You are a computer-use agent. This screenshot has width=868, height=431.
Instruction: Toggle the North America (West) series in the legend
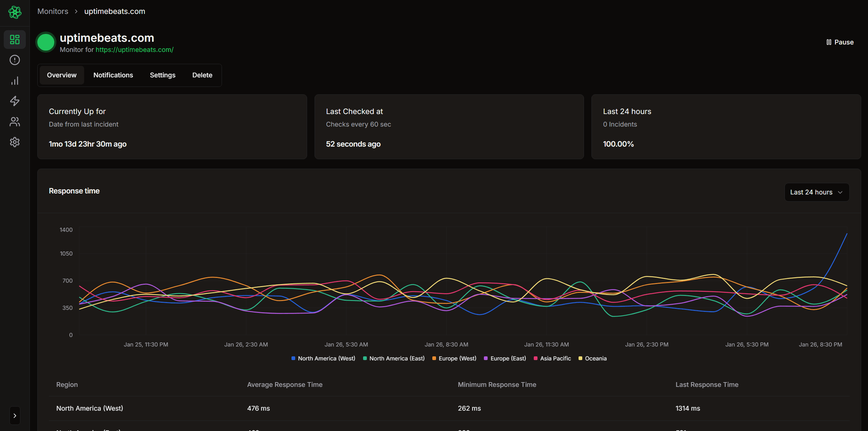323,358
